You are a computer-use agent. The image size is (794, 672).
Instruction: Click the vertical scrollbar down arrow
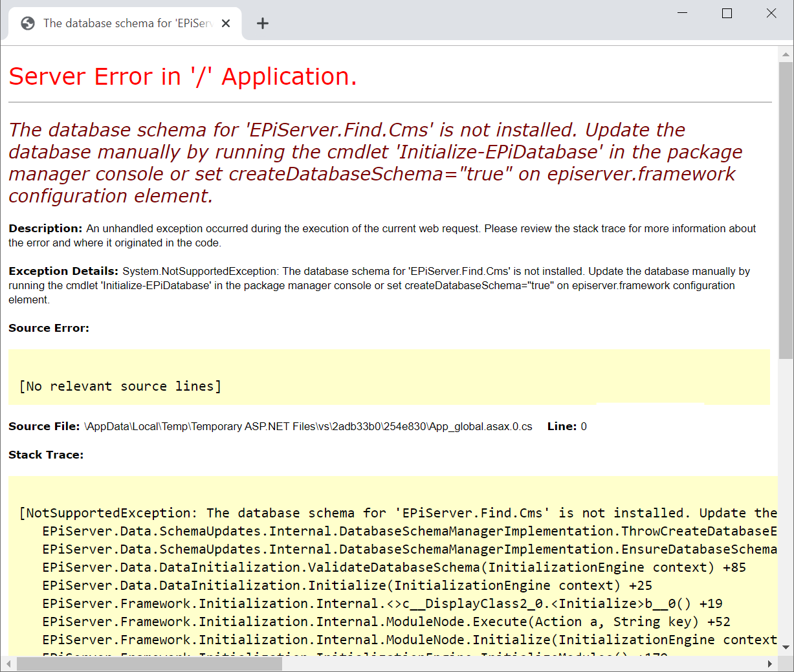coord(786,647)
